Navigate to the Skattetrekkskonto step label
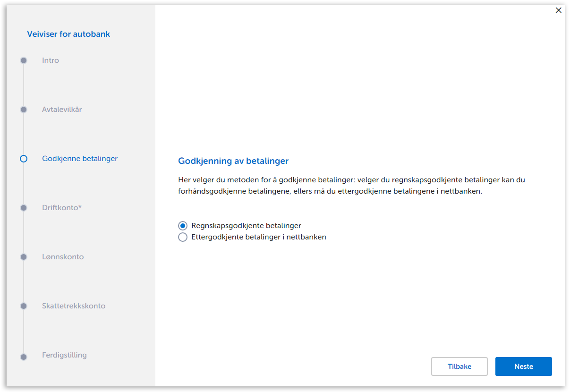570x392 pixels. 74,306
